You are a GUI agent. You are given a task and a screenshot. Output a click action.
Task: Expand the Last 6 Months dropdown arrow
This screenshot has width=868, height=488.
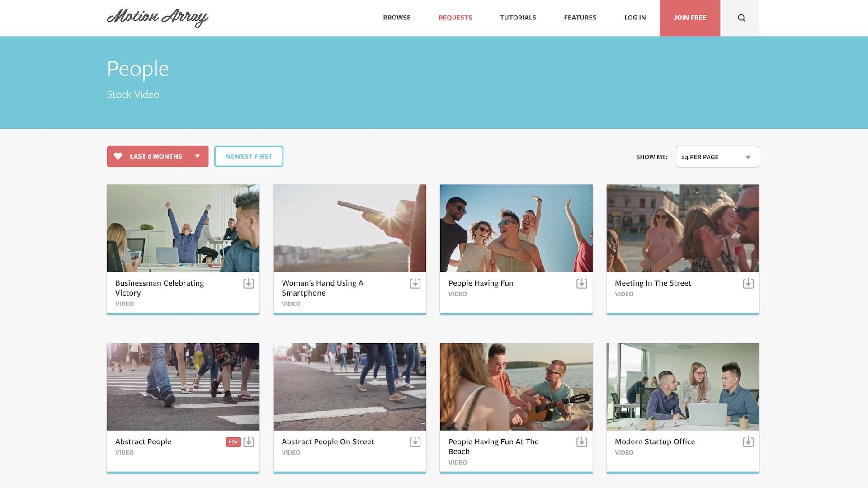(198, 156)
